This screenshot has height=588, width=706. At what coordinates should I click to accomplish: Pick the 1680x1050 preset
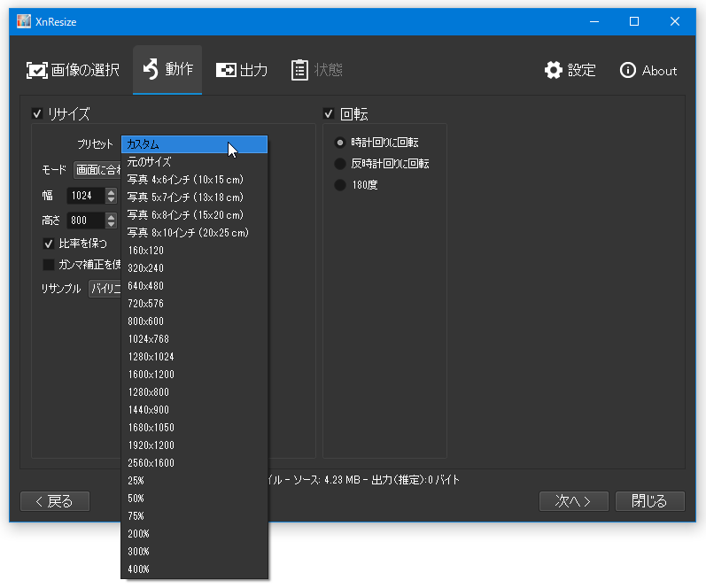(194, 427)
